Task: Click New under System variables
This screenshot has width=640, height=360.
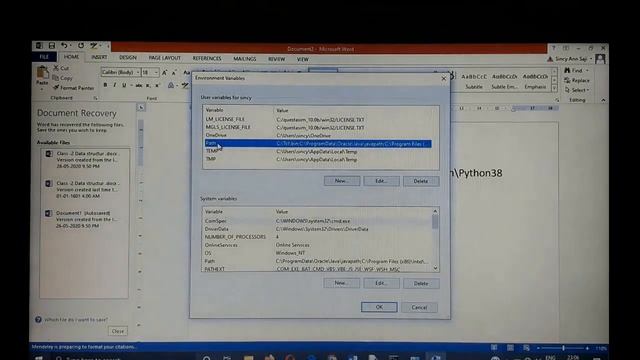Action: point(342,283)
